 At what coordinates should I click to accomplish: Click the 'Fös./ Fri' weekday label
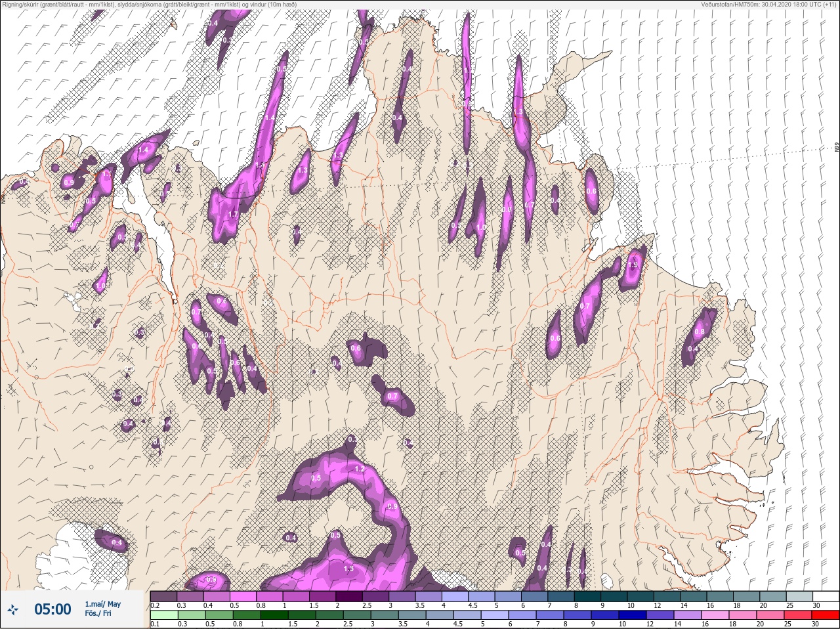pyautogui.click(x=98, y=614)
